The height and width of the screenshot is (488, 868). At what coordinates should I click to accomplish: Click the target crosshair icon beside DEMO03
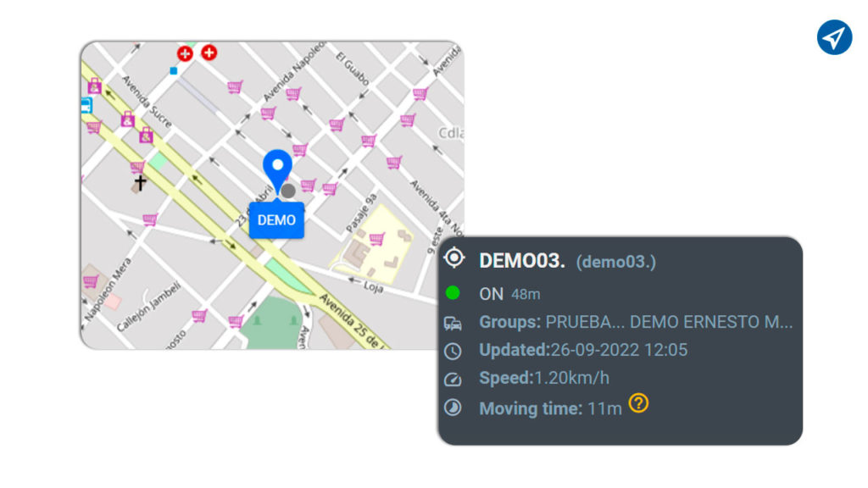tap(453, 258)
